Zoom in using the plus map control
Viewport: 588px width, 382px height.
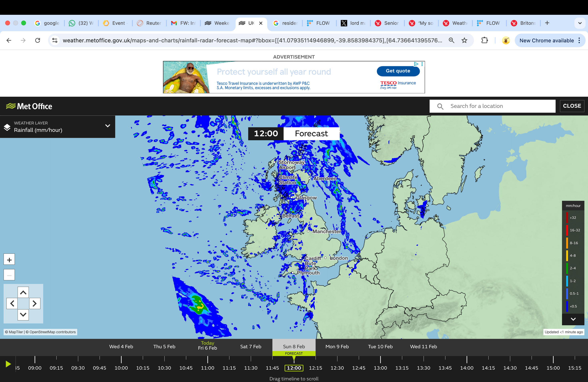(9, 259)
